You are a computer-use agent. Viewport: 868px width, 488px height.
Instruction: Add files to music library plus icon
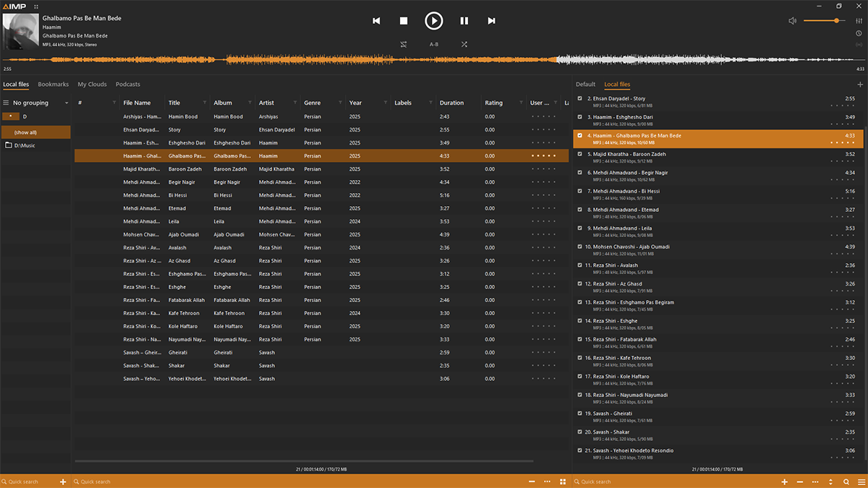coord(63,481)
